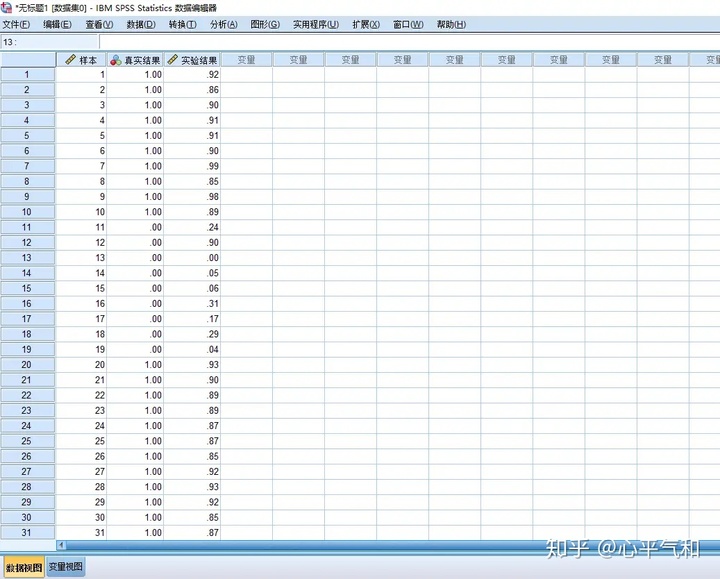Click the cell value editor field

[410, 42]
